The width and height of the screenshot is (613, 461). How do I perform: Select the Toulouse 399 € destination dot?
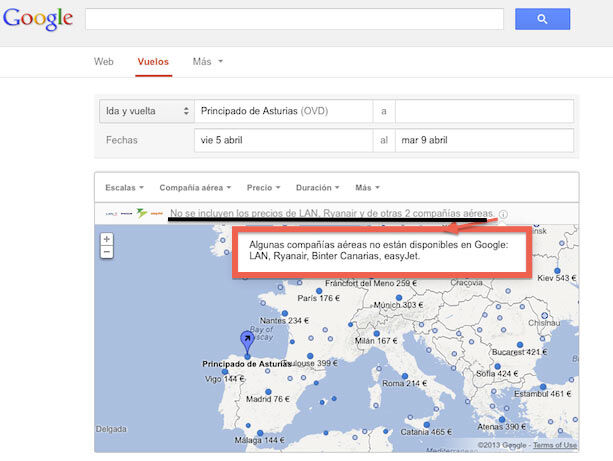(x=310, y=356)
